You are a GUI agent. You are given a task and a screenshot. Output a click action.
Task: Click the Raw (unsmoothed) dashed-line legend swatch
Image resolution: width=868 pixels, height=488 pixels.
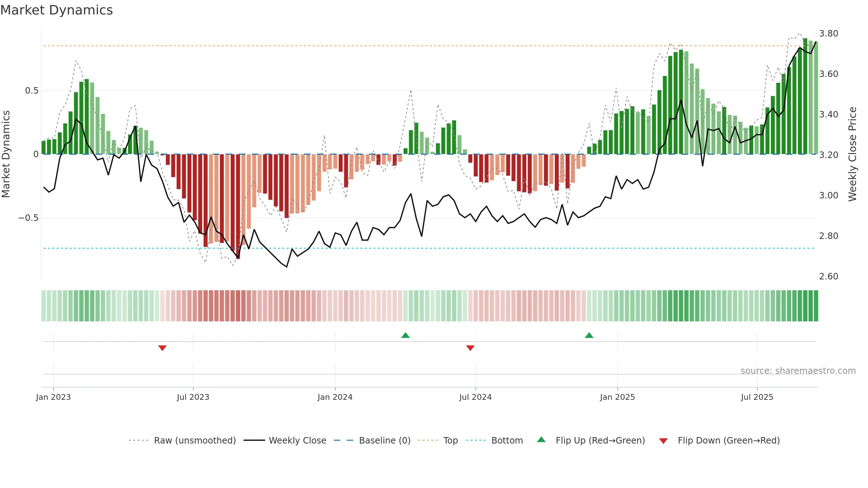coord(139,440)
